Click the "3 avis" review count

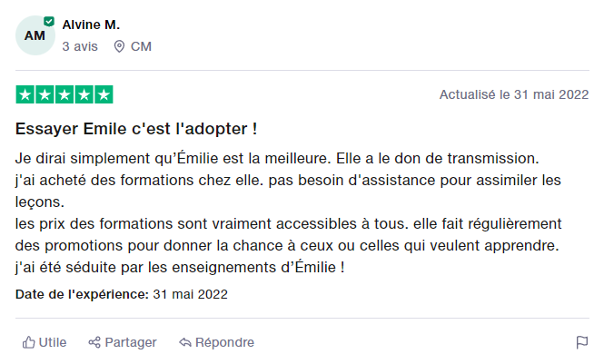[80, 46]
